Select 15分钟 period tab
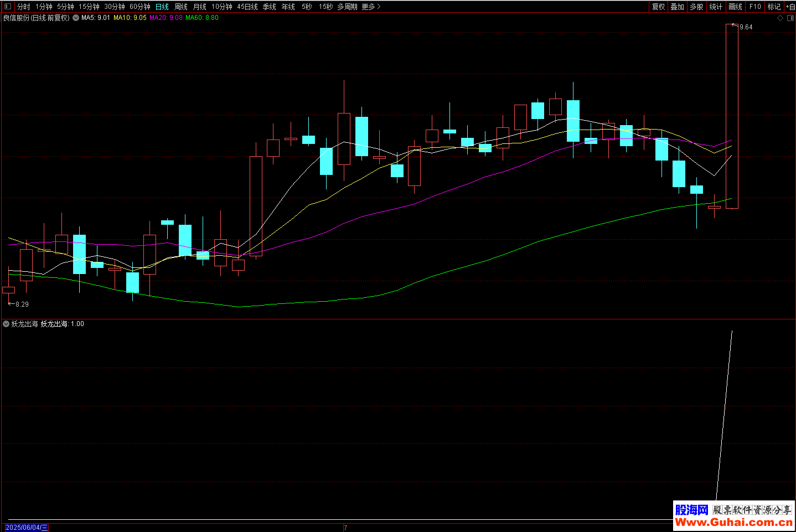796x532 pixels. click(x=89, y=7)
